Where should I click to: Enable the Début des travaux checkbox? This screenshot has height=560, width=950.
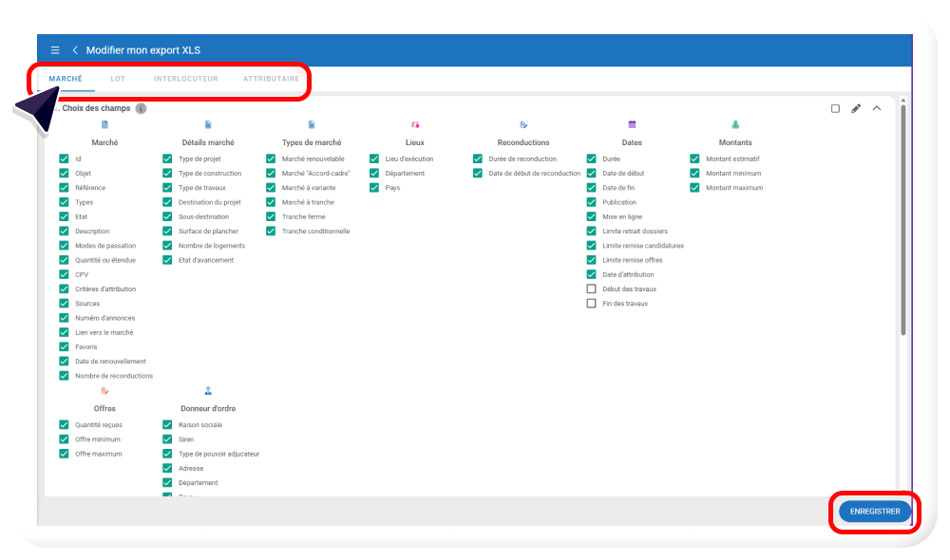592,289
